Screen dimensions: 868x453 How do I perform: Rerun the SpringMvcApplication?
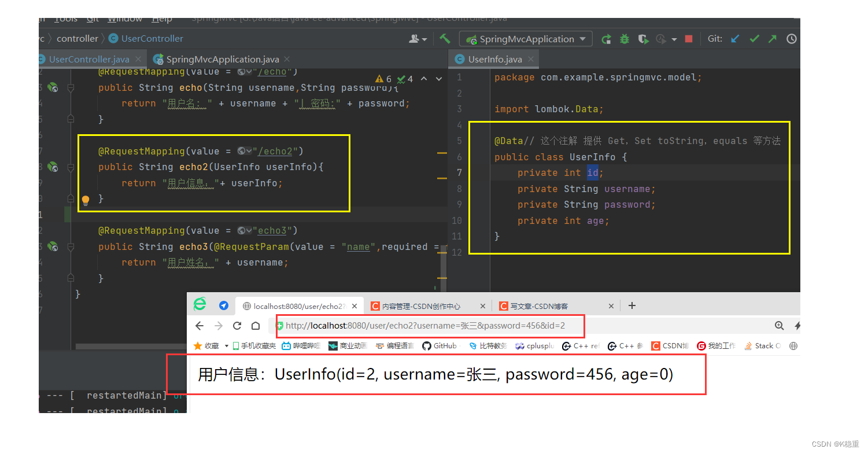pos(606,38)
